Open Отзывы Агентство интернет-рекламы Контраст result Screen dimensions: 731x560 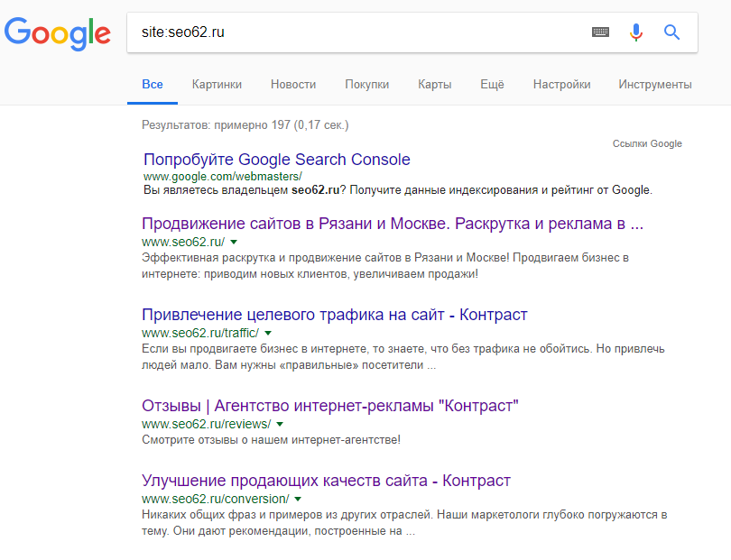pyautogui.click(x=330, y=406)
